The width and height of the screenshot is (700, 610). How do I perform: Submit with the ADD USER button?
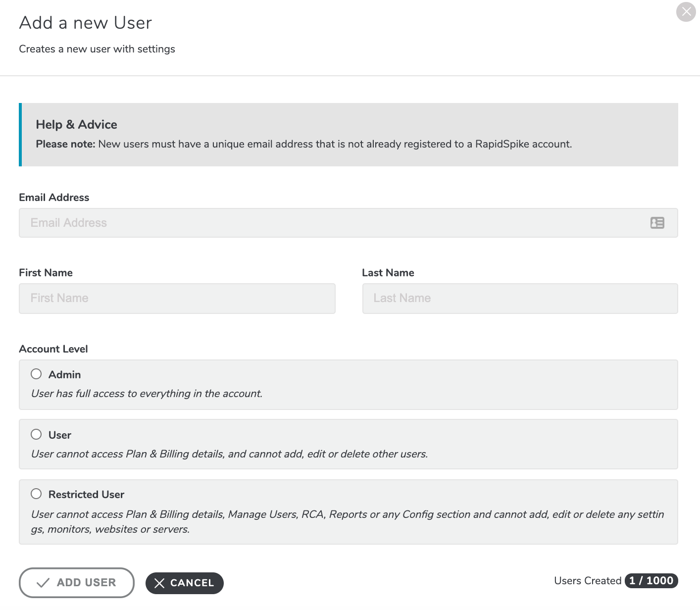point(77,583)
